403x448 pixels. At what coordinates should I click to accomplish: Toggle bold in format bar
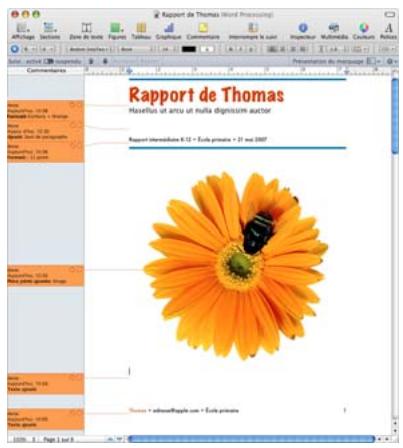click(x=231, y=49)
